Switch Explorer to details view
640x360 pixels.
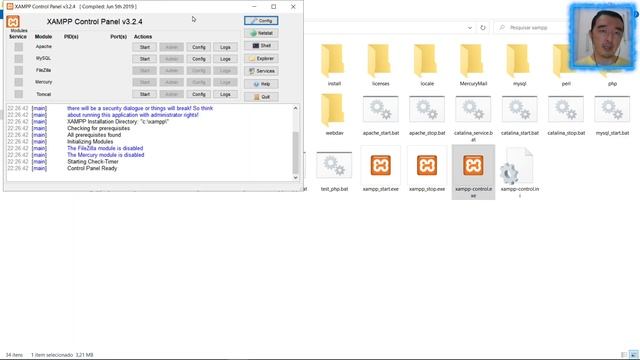point(624,355)
